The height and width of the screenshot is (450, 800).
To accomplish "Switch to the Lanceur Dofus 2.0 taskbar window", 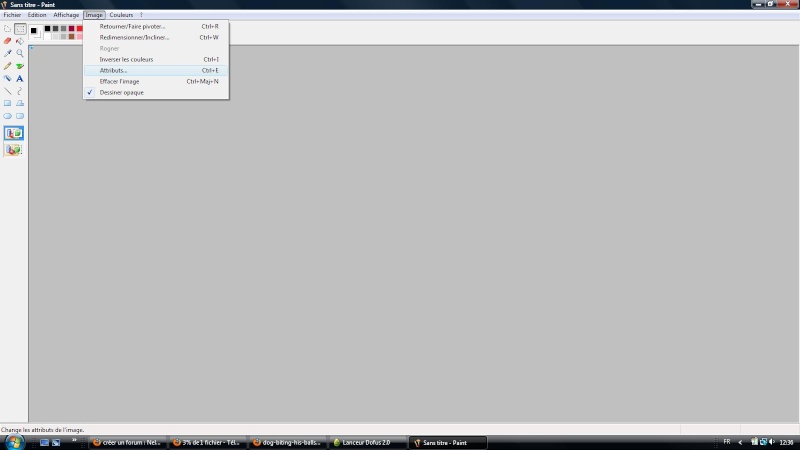I will (368, 442).
